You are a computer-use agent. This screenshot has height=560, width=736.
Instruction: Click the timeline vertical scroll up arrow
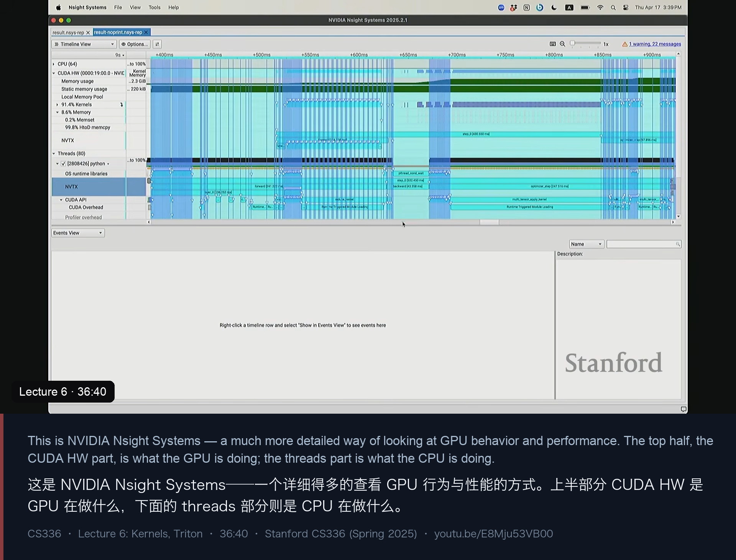pos(678,54)
